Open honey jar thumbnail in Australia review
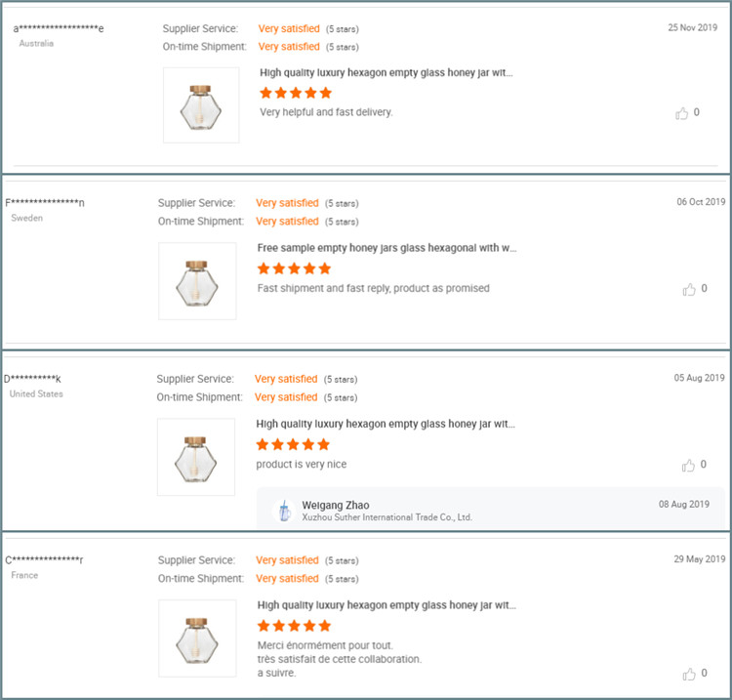732x700 pixels. tap(201, 105)
